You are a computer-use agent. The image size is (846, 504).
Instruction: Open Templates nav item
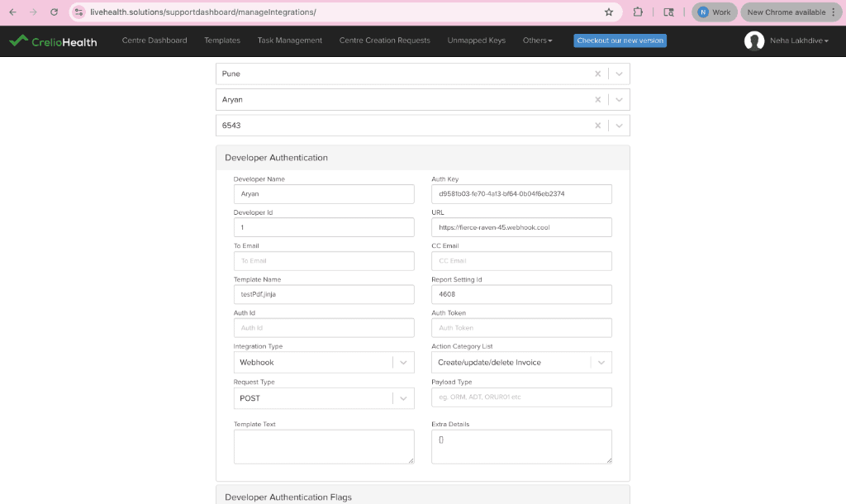(x=222, y=40)
